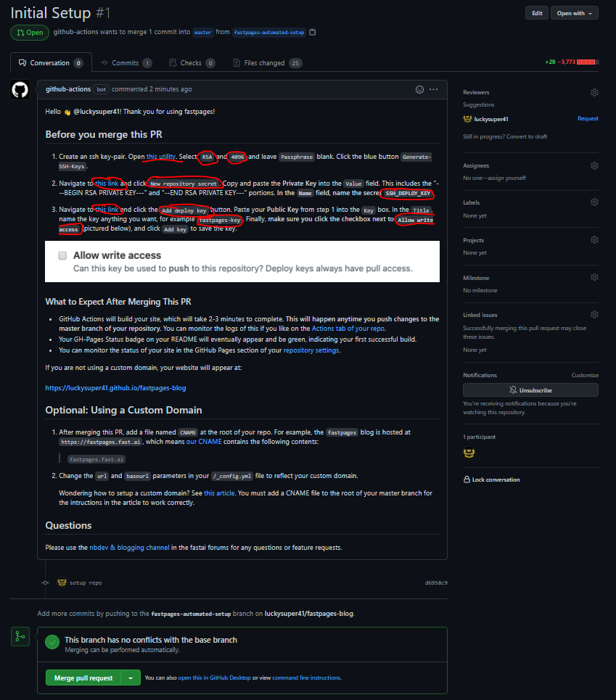Open emoji reaction picker on comment
This screenshot has width=616, height=700.
(419, 89)
